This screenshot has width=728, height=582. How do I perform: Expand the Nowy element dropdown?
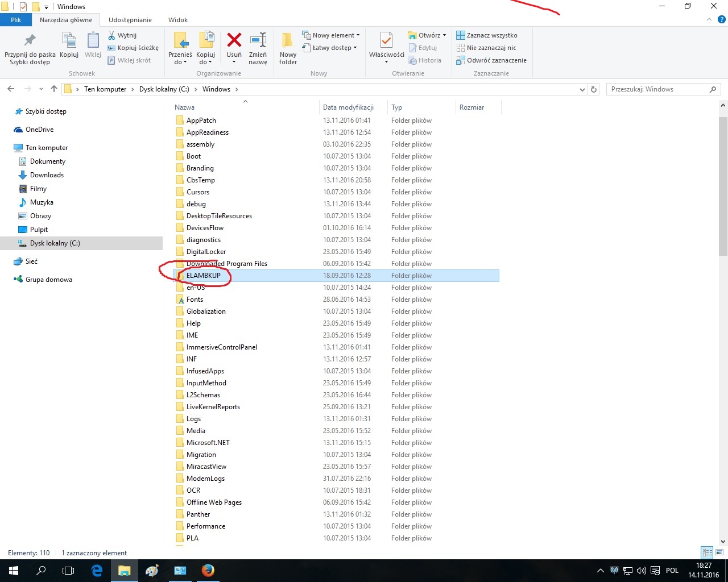[x=331, y=35]
